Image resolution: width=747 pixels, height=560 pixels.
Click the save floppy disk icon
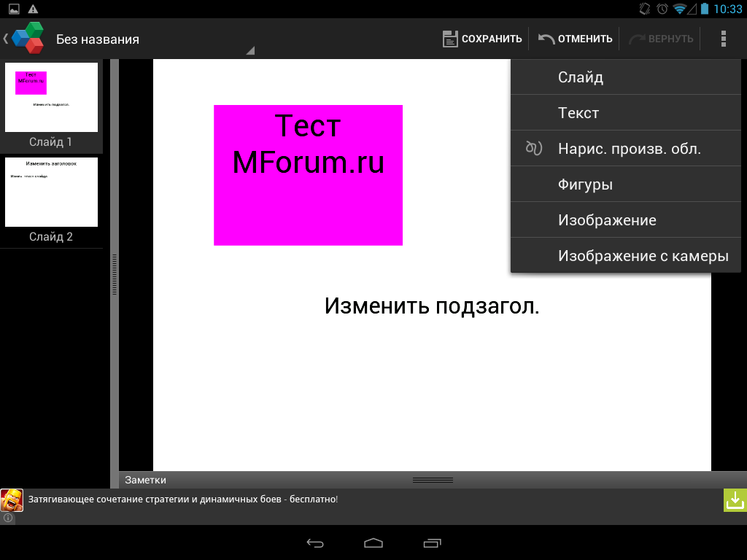point(451,39)
